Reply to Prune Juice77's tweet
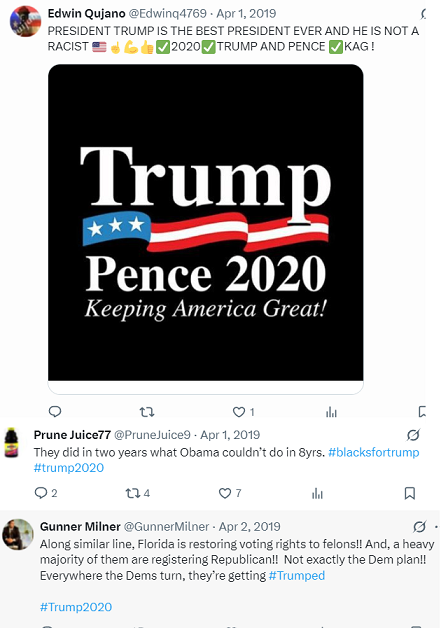 pyautogui.click(x=46, y=493)
